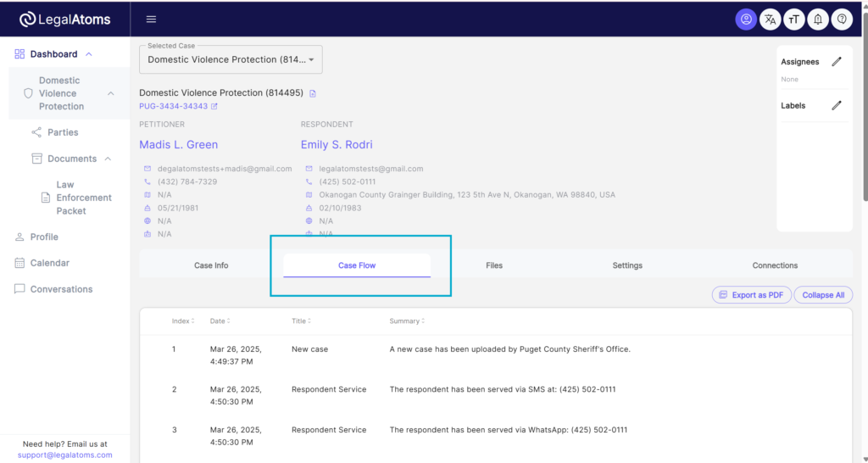This screenshot has height=463, width=868.
Task: Select the served via SMS row
Action: coord(496,395)
